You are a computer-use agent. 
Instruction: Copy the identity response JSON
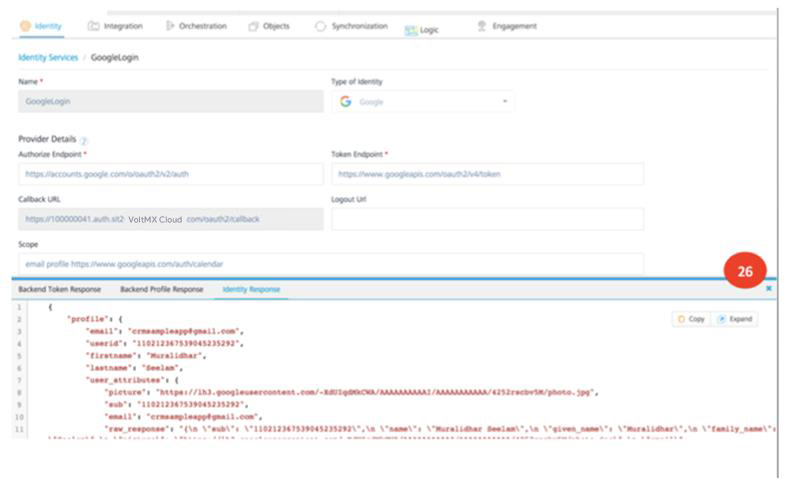tap(691, 319)
